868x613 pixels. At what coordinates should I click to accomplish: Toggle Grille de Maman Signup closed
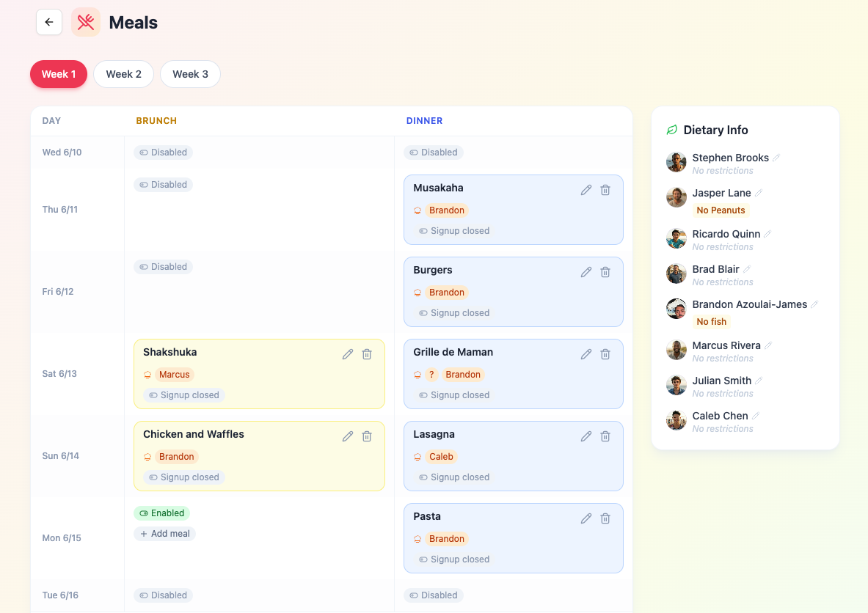coord(454,395)
